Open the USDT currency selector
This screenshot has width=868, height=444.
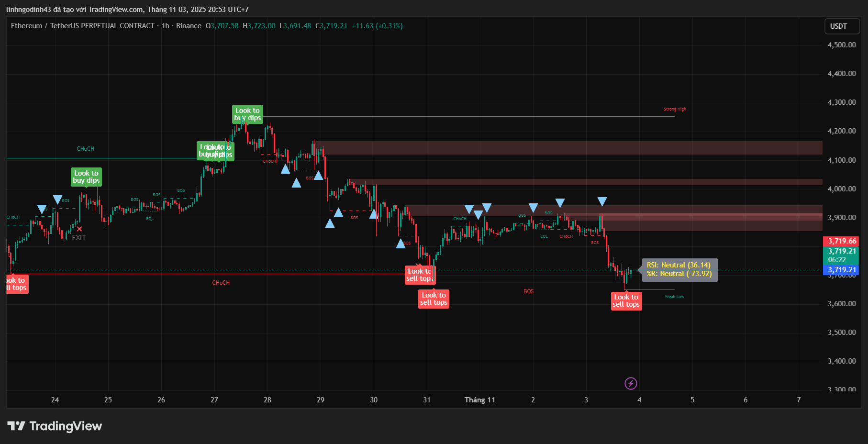click(x=842, y=26)
